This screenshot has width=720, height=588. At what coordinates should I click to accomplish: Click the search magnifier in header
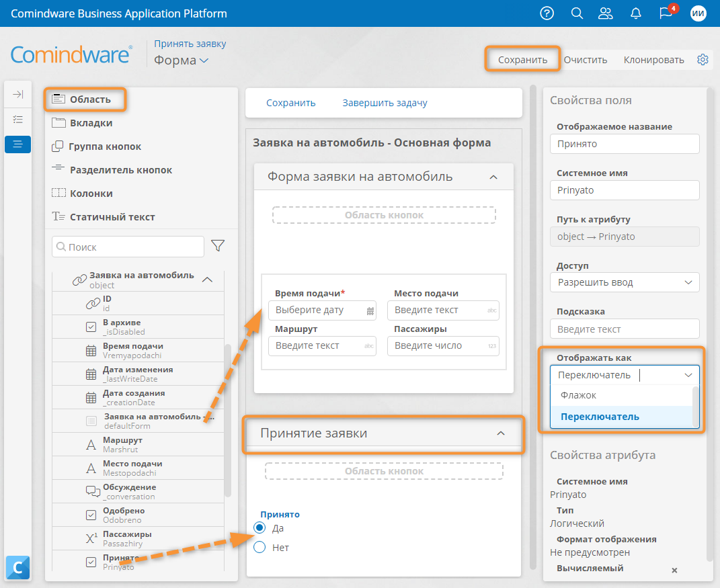pyautogui.click(x=577, y=13)
